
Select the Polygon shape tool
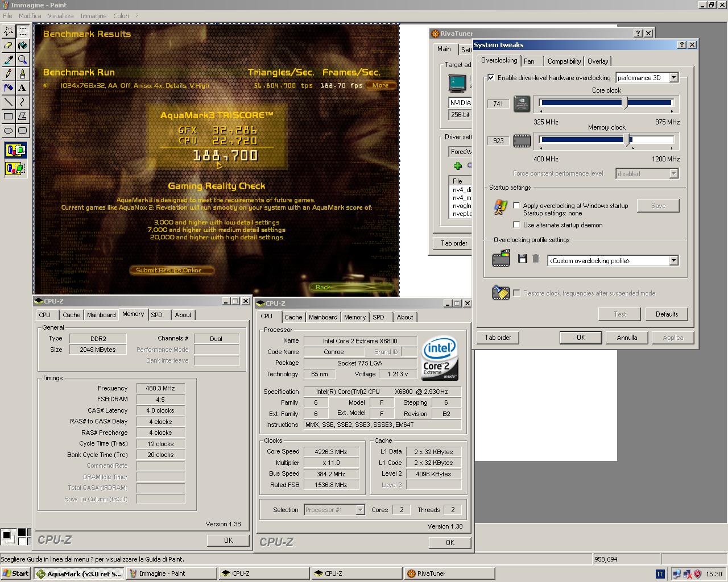23,117
